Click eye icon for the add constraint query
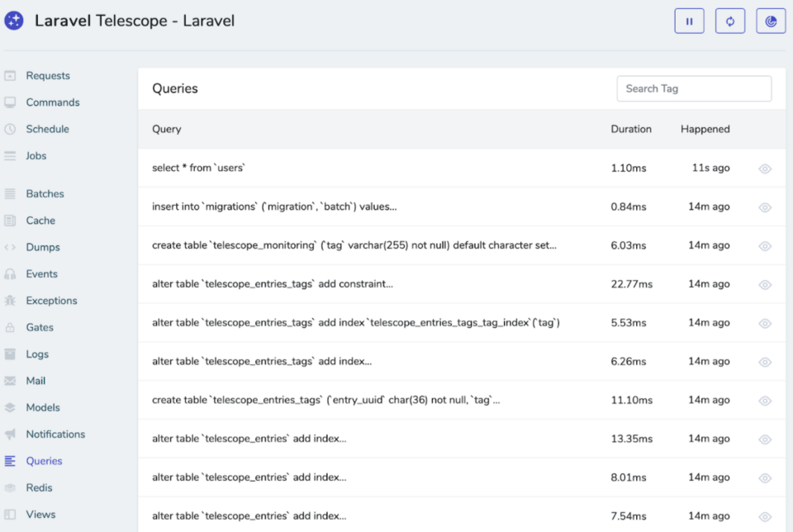The width and height of the screenshot is (793, 532). [x=765, y=285]
